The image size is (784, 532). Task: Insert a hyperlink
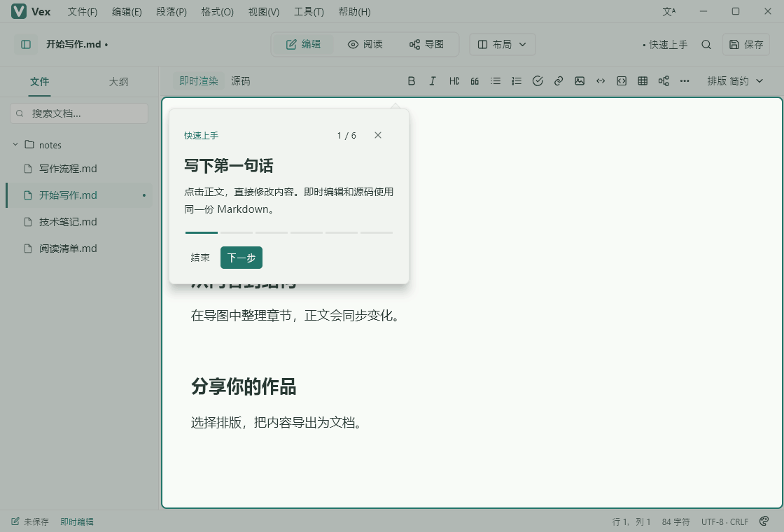559,81
